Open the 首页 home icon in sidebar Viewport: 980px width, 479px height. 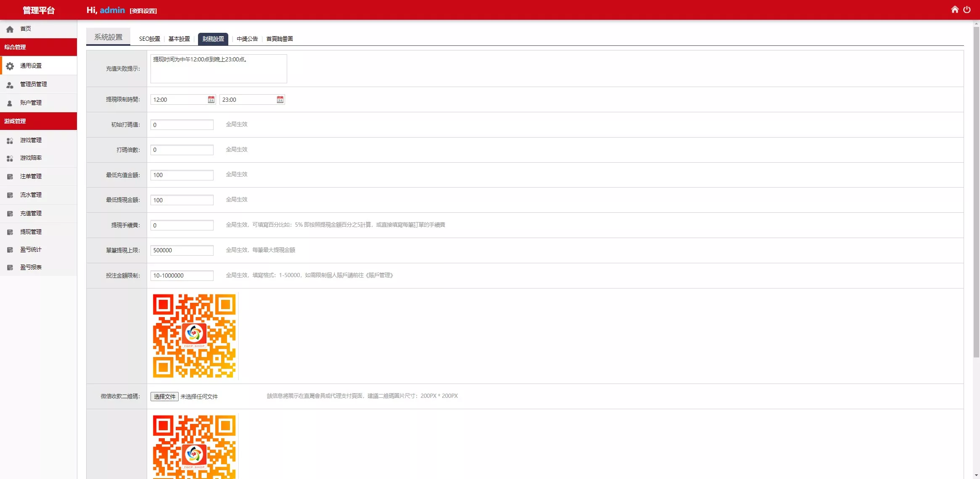coord(10,29)
